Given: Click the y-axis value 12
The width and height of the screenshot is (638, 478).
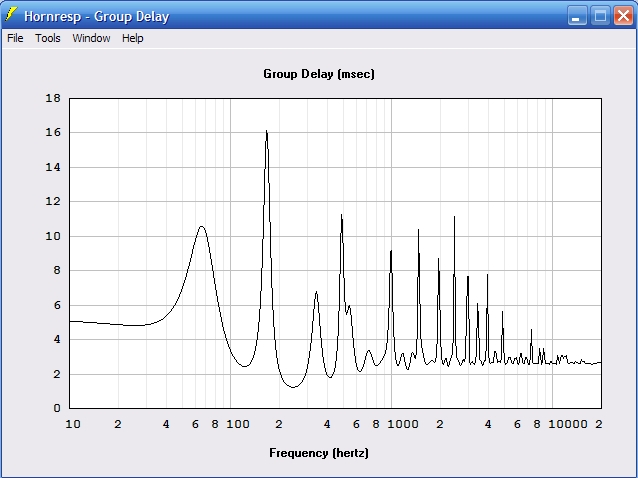Looking at the screenshot, I should pyautogui.click(x=53, y=201).
